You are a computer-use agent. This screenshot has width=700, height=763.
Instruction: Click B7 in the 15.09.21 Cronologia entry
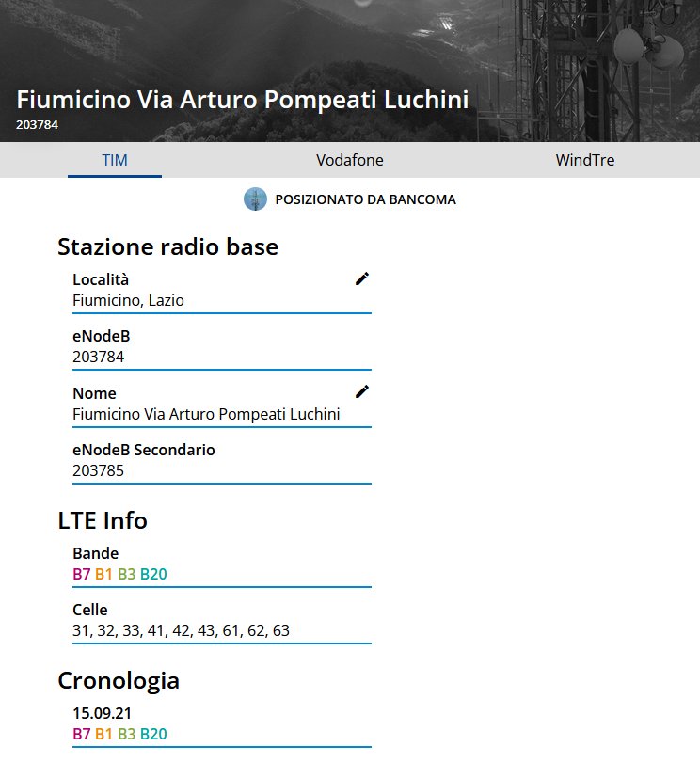click(82, 734)
